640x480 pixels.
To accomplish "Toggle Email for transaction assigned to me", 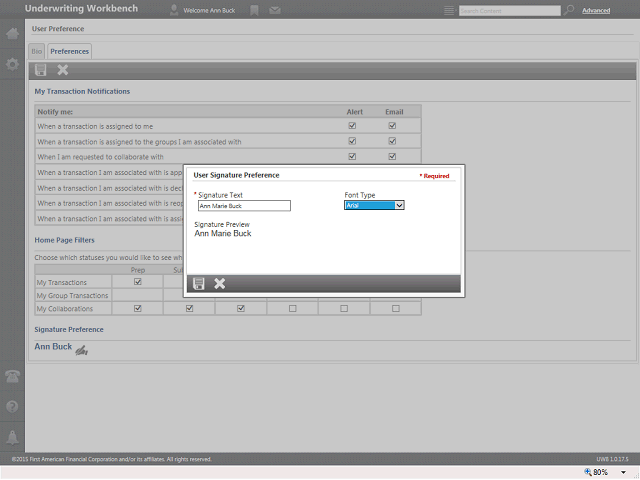I will pos(392,126).
